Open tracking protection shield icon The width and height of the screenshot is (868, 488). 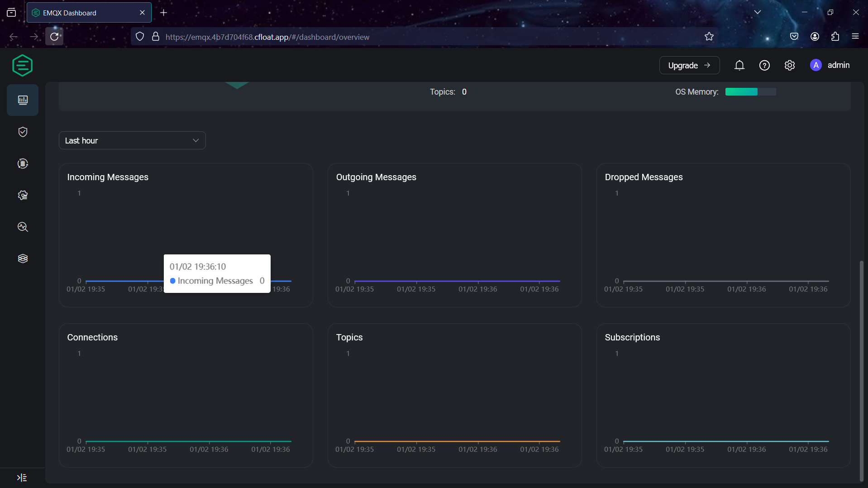tap(140, 37)
